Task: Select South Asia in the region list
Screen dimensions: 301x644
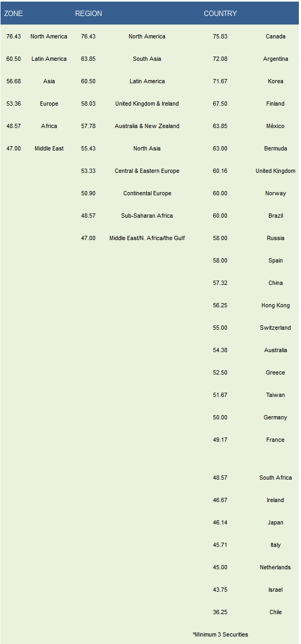Action: click(147, 59)
